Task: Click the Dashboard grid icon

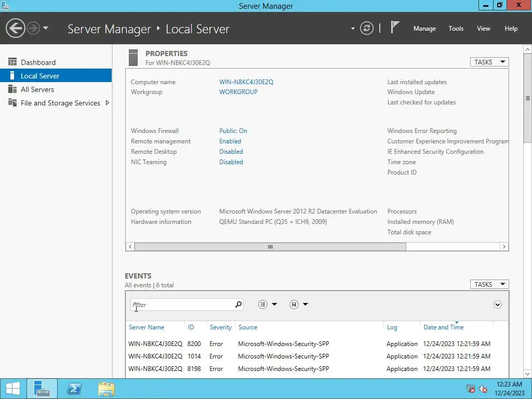Action: pyautogui.click(x=12, y=62)
